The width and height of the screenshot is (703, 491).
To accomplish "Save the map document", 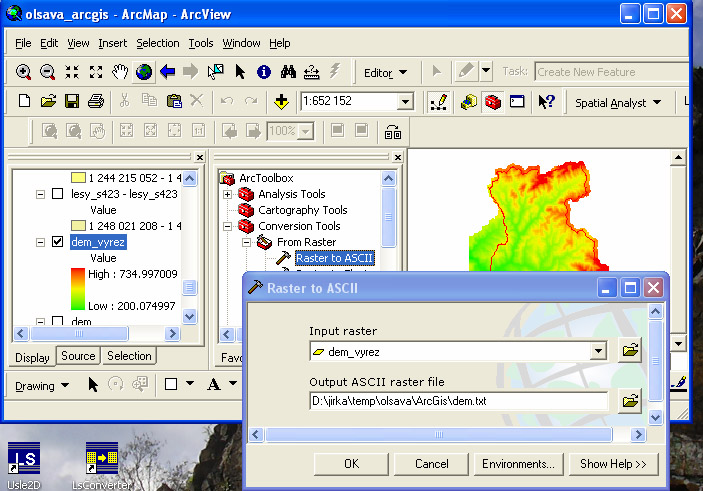I will click(x=72, y=101).
